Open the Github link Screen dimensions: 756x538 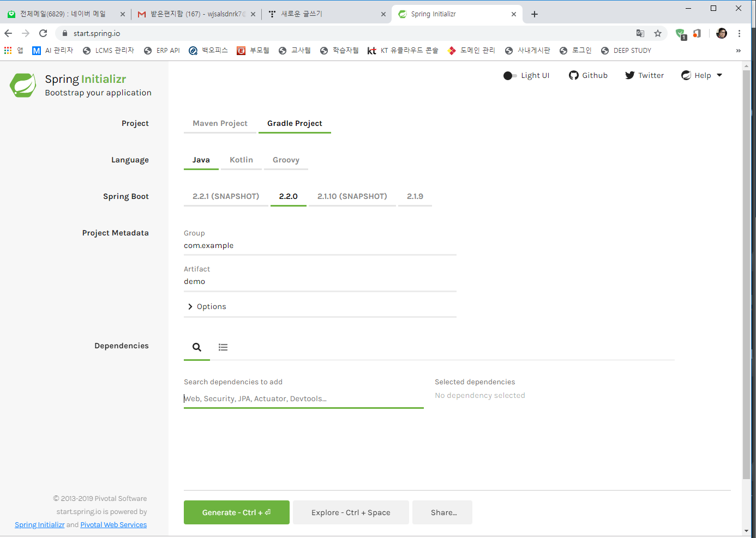[588, 75]
